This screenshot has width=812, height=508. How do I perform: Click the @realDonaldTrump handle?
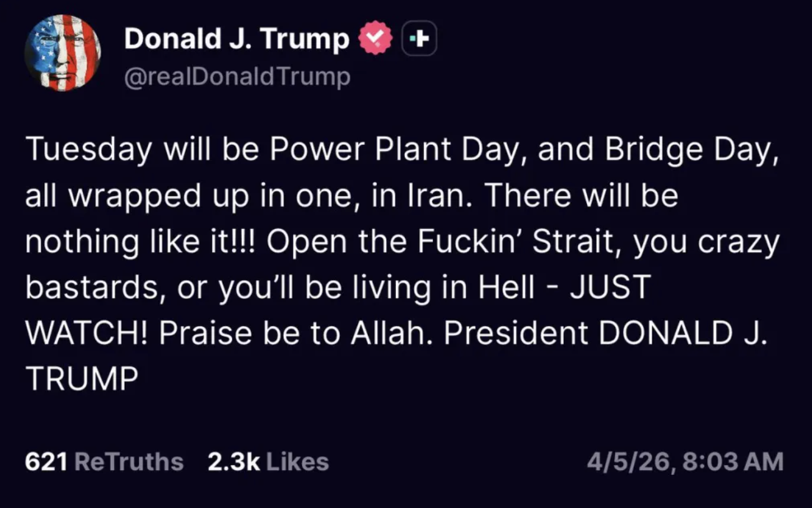237,77
